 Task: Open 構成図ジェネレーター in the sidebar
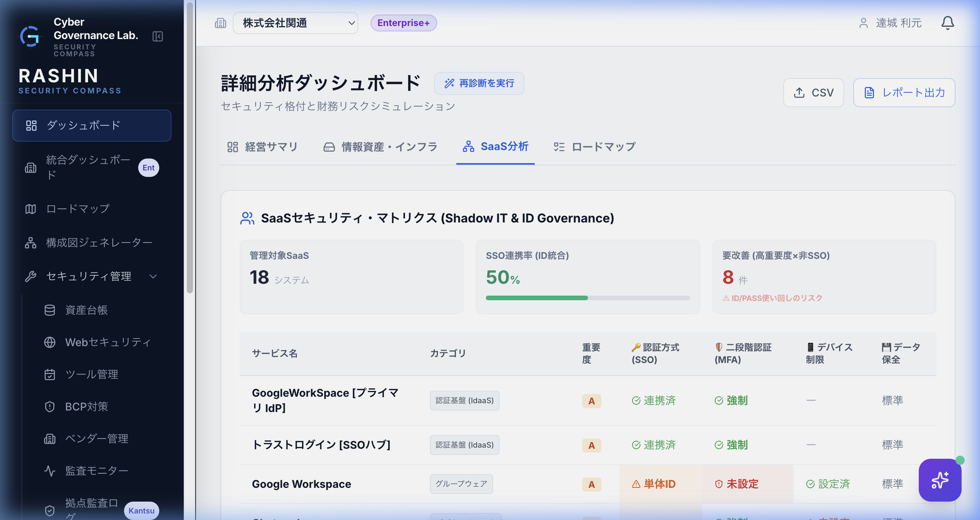click(92, 243)
